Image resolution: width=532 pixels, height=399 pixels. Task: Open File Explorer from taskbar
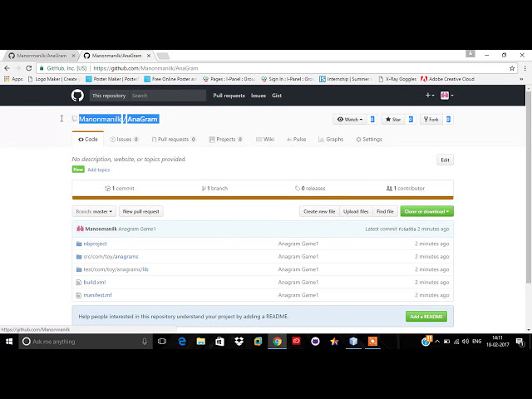coord(200,342)
